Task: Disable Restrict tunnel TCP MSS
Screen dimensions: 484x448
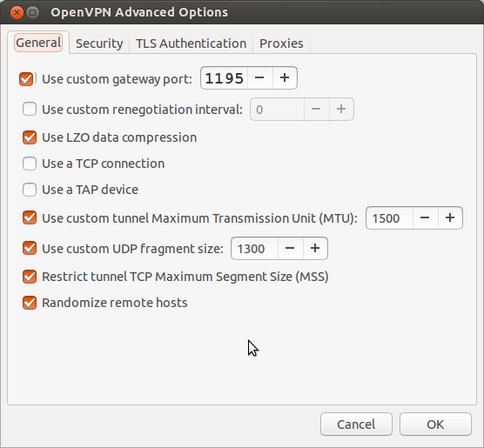Action: point(30,277)
